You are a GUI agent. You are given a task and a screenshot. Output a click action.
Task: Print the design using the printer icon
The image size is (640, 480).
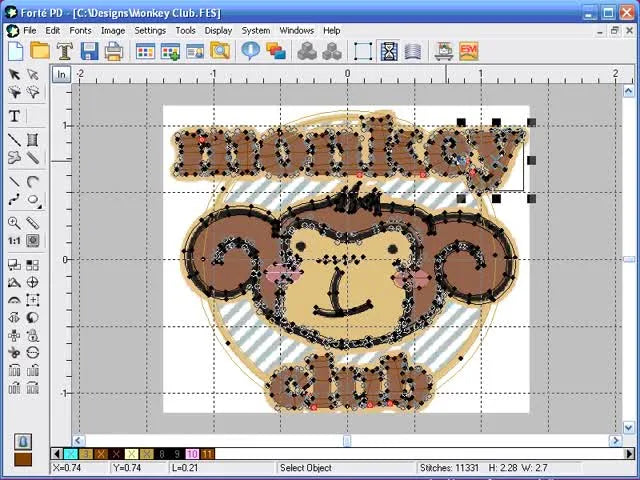114,51
